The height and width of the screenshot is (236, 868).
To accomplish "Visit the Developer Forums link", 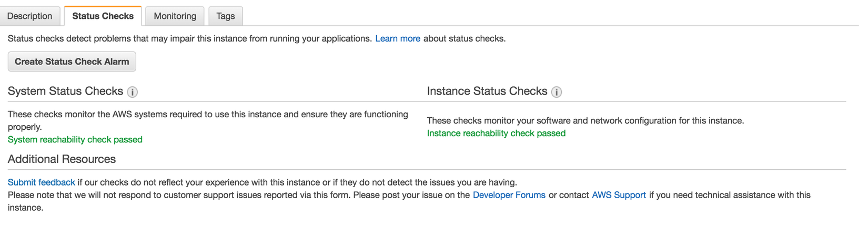I will pyautogui.click(x=509, y=195).
